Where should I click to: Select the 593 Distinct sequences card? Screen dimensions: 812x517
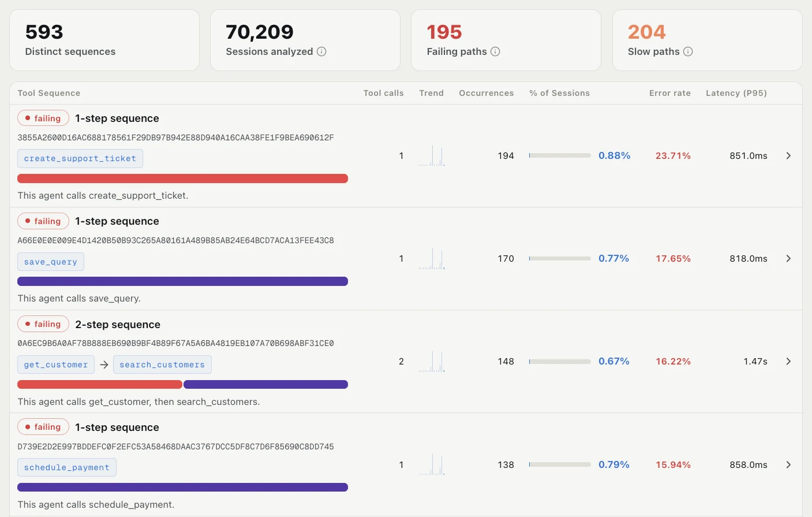click(104, 40)
